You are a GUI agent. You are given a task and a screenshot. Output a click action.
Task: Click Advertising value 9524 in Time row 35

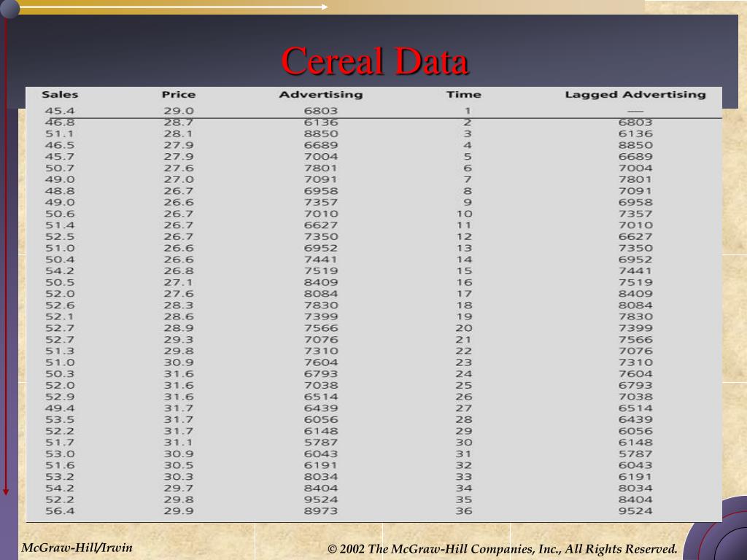pos(321,499)
